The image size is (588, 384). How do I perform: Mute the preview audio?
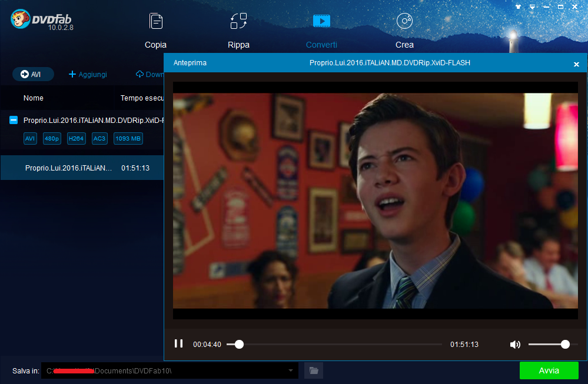(x=515, y=344)
